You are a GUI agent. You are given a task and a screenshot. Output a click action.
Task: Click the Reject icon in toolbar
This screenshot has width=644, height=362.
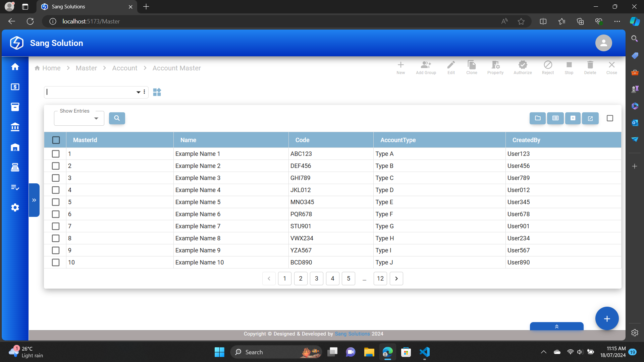click(x=547, y=67)
